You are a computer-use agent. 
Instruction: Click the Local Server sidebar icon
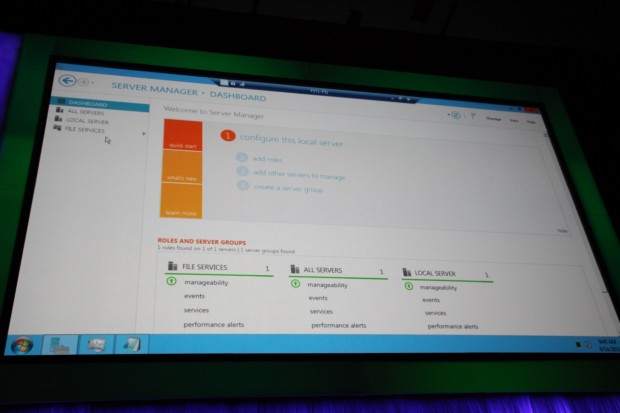(x=59, y=119)
